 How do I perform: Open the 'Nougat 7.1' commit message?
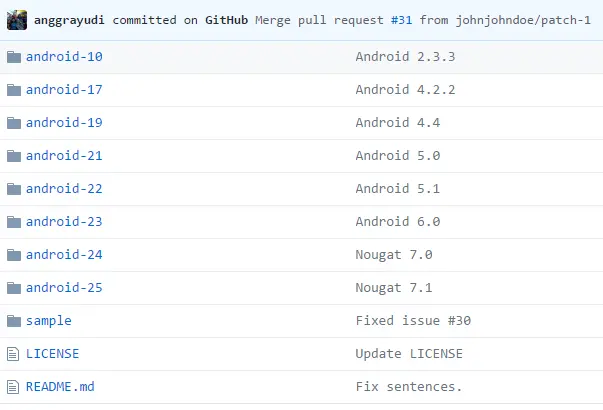coord(394,288)
